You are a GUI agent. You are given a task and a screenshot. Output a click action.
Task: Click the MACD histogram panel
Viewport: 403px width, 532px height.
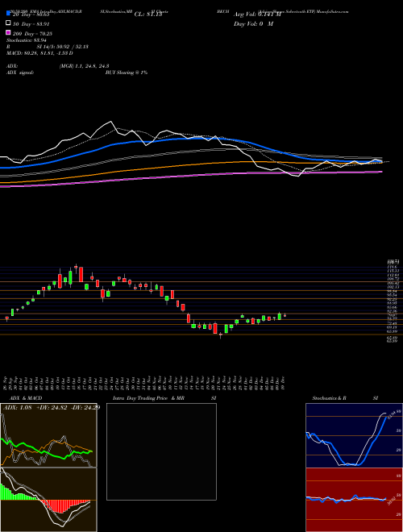pyautogui.click(x=48, y=500)
